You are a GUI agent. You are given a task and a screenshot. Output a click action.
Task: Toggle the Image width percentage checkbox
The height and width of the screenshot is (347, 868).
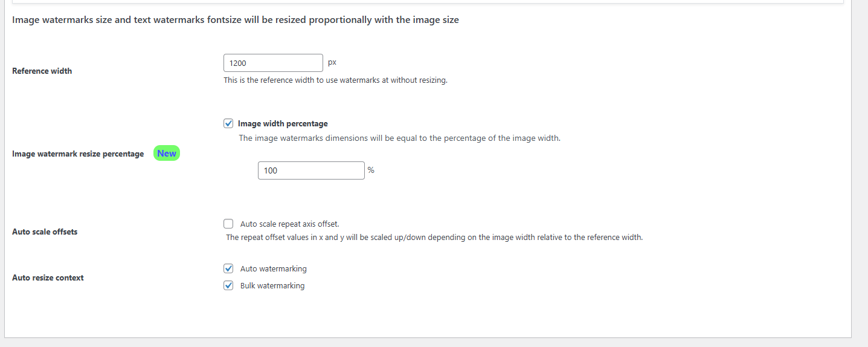point(228,123)
